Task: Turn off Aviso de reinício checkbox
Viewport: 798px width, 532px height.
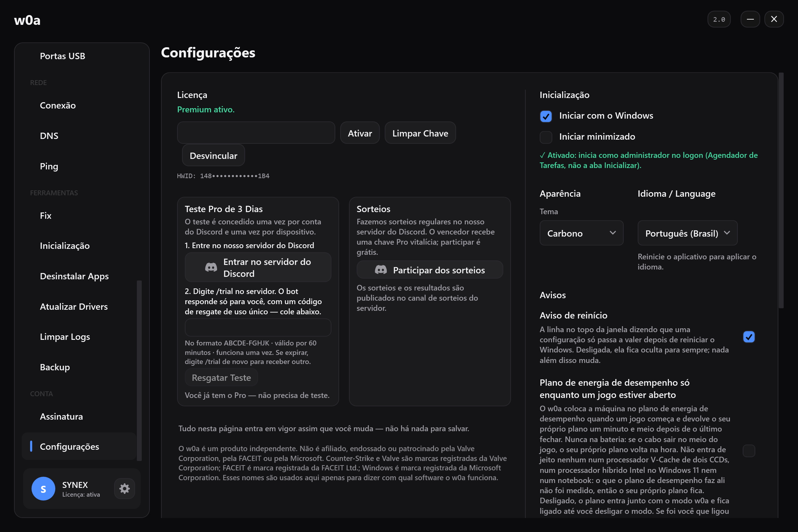Action: click(749, 337)
